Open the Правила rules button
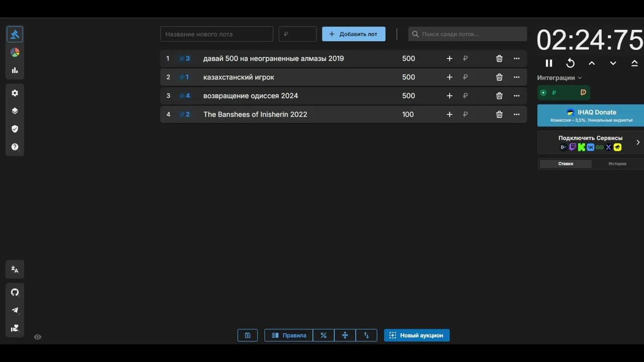Image resolution: width=644 pixels, height=362 pixels. point(289,335)
